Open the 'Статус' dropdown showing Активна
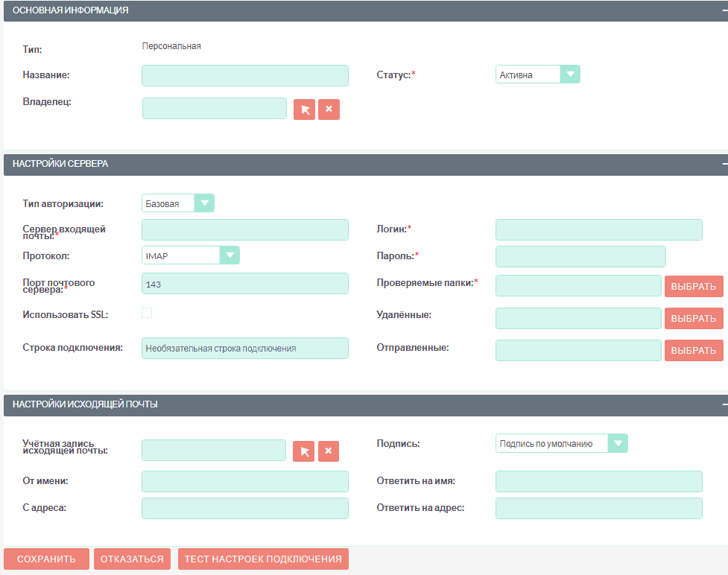 (537, 74)
